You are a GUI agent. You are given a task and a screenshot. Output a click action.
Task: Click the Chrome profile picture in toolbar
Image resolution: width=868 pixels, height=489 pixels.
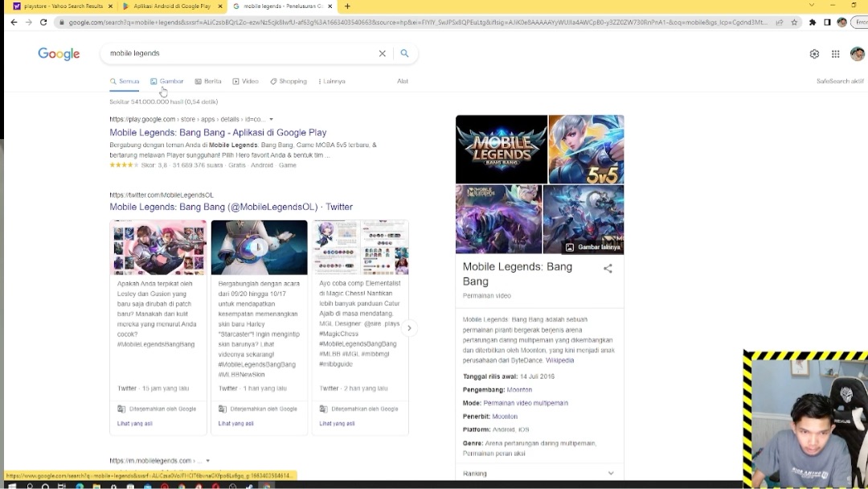(842, 23)
